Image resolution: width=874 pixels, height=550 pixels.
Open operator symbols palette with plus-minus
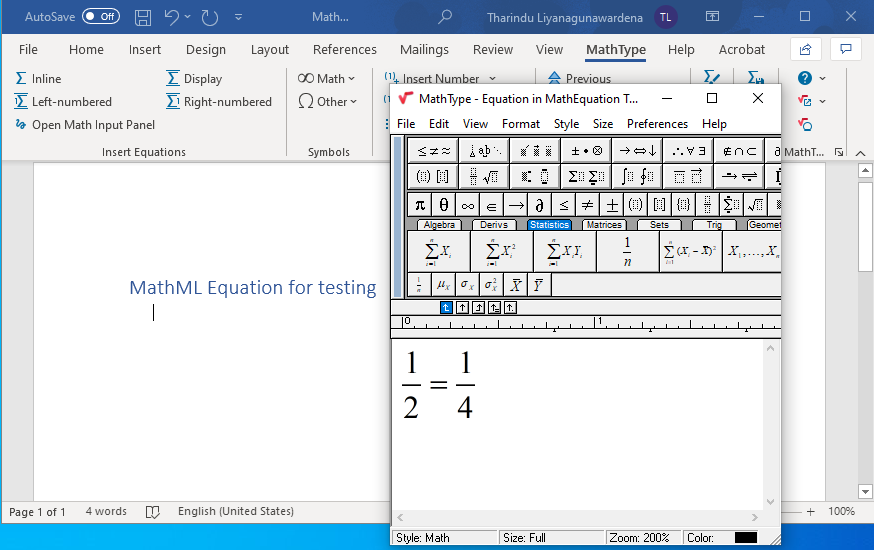586,150
